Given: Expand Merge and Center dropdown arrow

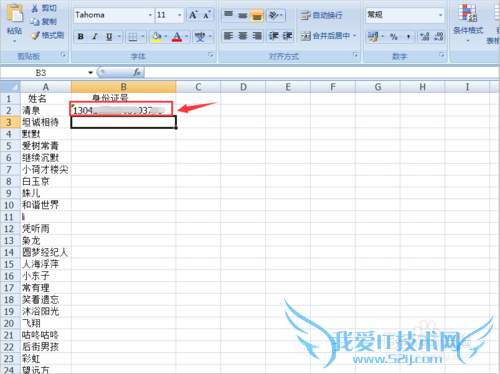Looking at the screenshot, I should pos(355,36).
